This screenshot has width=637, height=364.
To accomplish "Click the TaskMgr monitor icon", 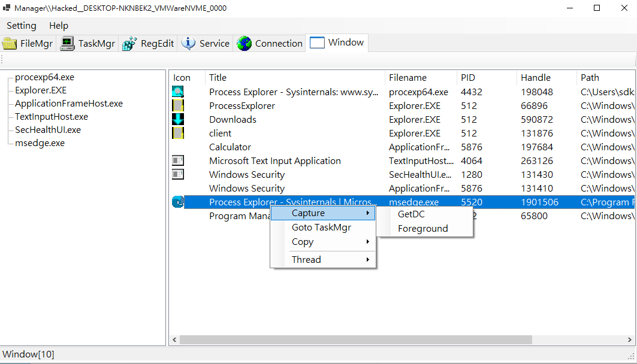I will pos(67,44).
